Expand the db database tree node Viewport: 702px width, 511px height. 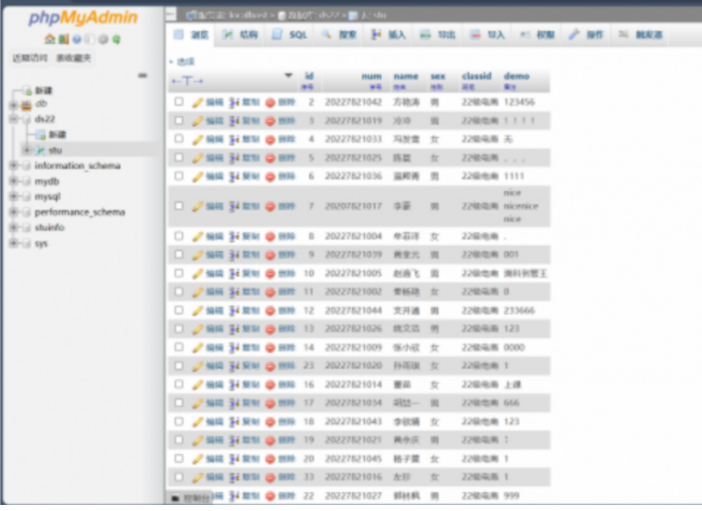[x=13, y=105]
